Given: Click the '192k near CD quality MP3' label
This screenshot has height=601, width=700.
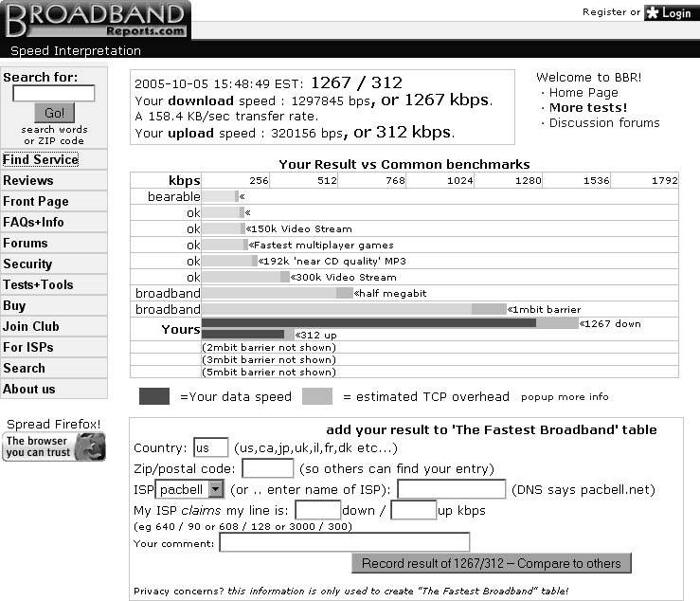Looking at the screenshot, I should click(332, 261).
